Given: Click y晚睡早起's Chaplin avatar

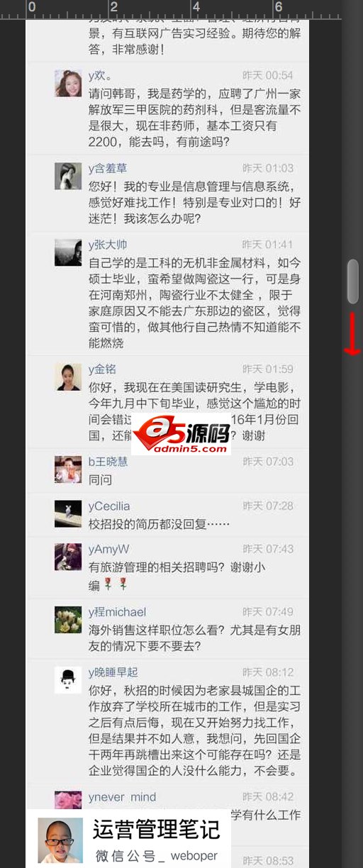Looking at the screenshot, I should click(x=68, y=679).
